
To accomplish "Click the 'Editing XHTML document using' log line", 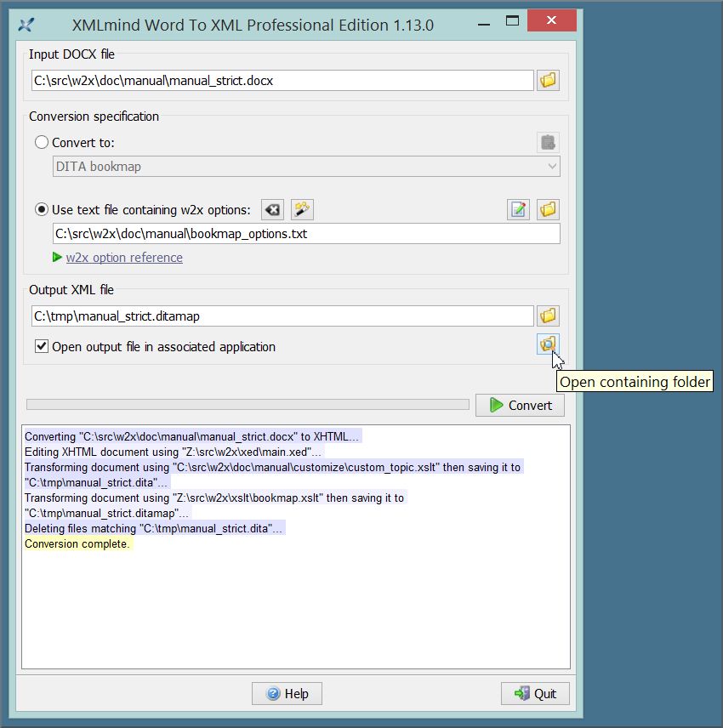I will pyautogui.click(x=173, y=452).
